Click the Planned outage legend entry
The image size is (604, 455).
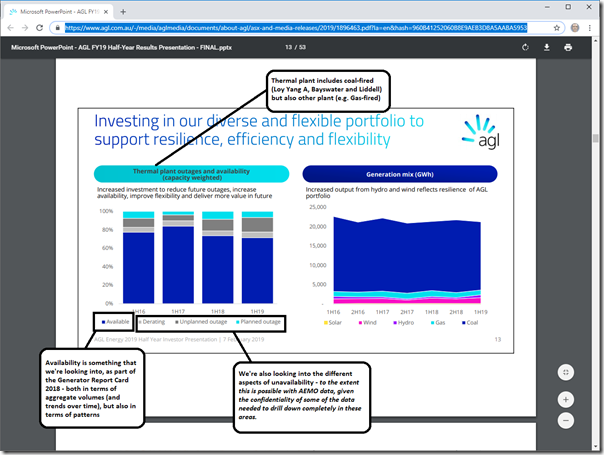258,322
